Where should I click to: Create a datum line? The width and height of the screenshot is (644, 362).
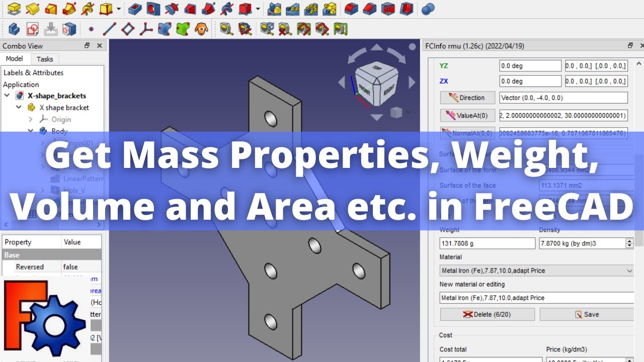click(109, 29)
